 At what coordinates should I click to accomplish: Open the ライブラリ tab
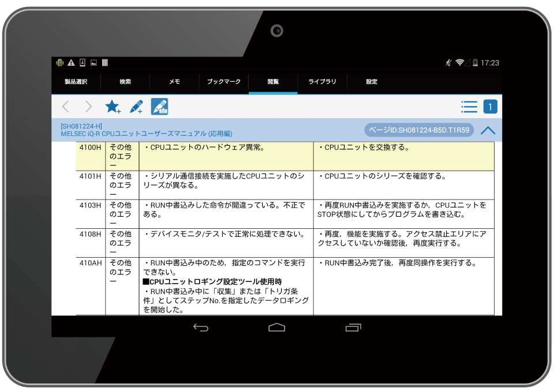[x=322, y=82]
